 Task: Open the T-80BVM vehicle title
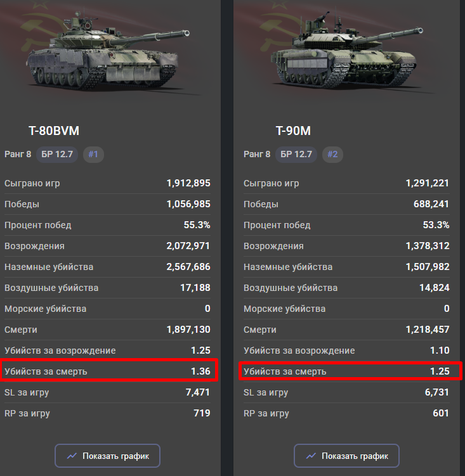(54, 131)
